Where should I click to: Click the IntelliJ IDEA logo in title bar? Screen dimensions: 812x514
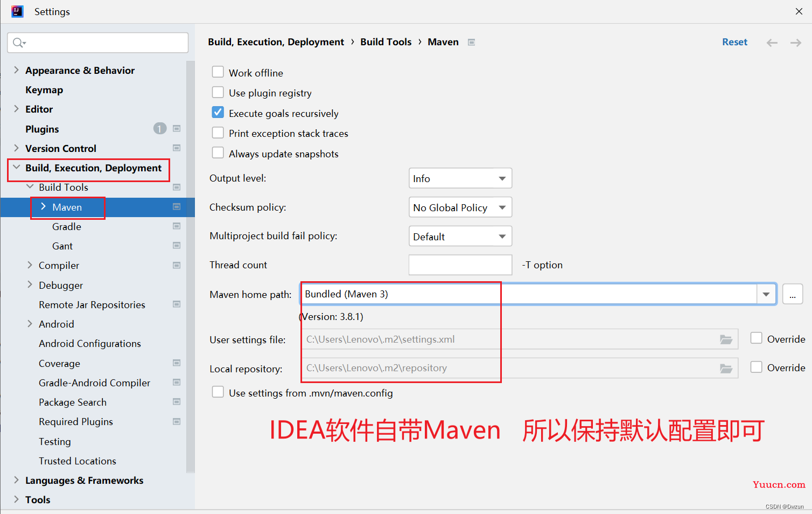pos(17,11)
